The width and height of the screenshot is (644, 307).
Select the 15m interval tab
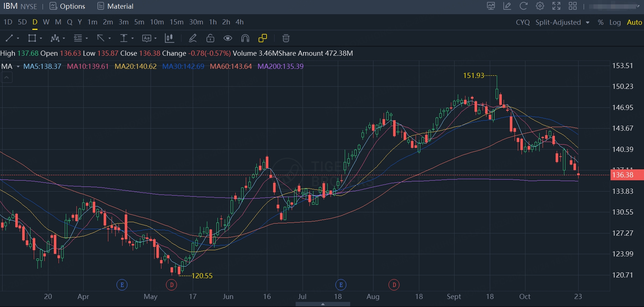pyautogui.click(x=176, y=22)
